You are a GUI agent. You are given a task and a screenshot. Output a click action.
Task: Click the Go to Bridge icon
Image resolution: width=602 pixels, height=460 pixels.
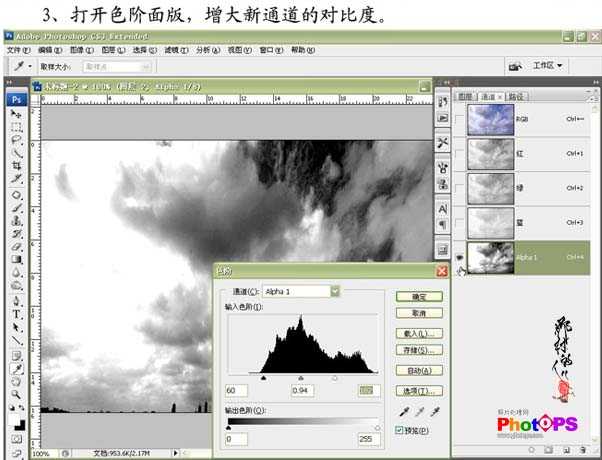pos(515,66)
